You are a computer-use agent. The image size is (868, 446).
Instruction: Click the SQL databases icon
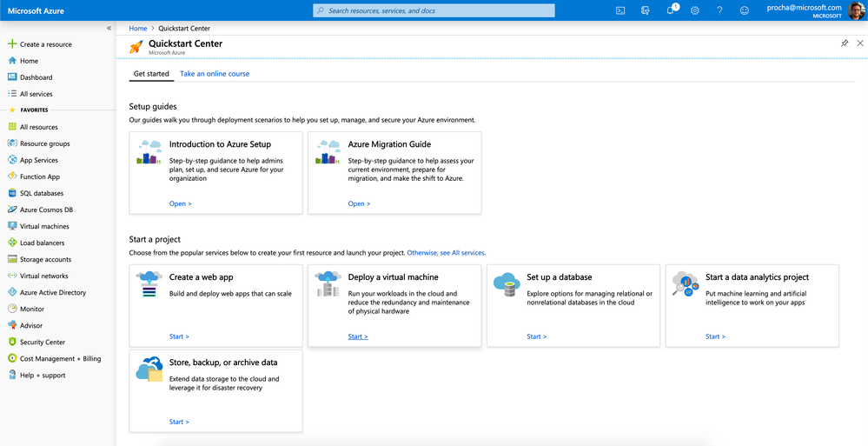click(11, 193)
